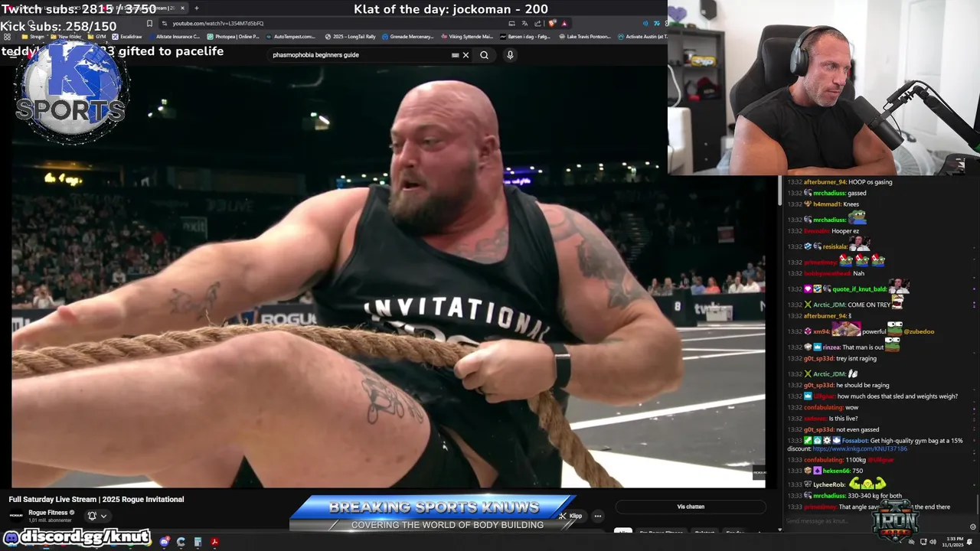Click username h4mmad1 in chat
Screen dimensions: 980x551
827,204
